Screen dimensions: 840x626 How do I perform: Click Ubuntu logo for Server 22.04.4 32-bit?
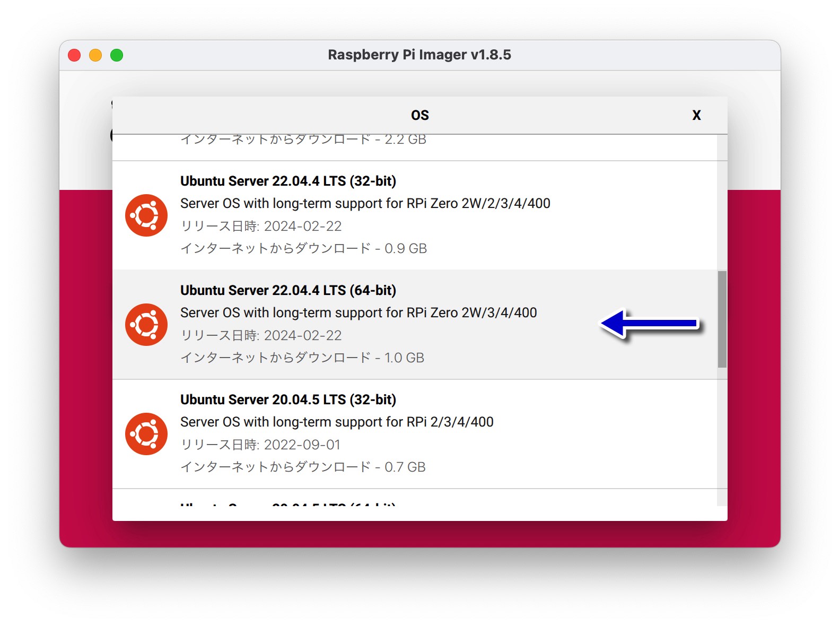[x=146, y=215]
